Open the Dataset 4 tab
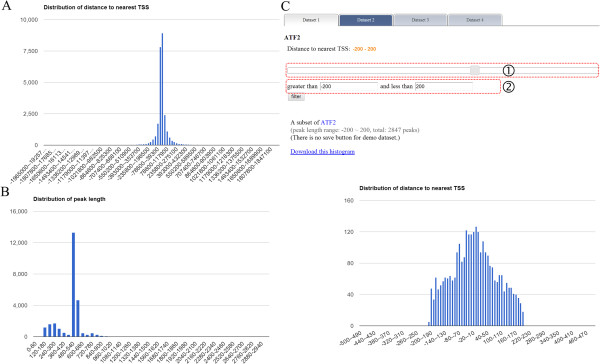The width and height of the screenshot is (600, 364). pyautogui.click(x=474, y=20)
